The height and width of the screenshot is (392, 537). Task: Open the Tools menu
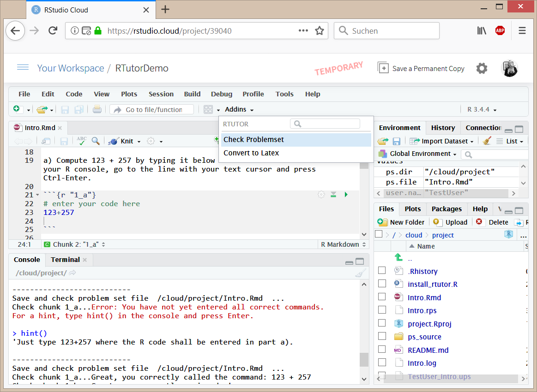tap(284, 94)
